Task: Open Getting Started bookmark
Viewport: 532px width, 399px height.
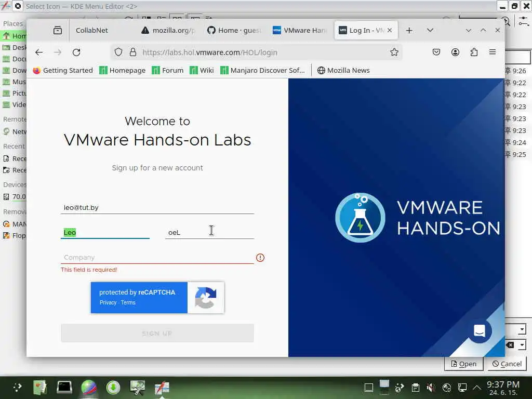Action: 63,70
